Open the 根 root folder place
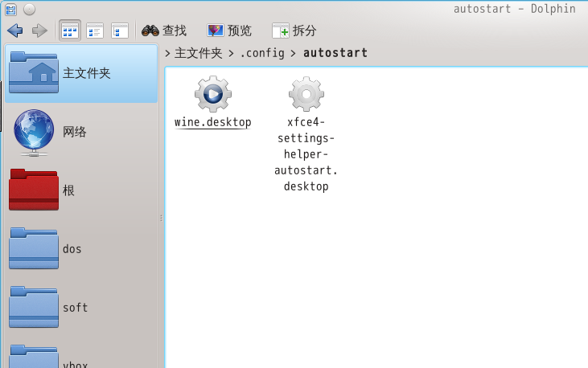 pyautogui.click(x=81, y=190)
